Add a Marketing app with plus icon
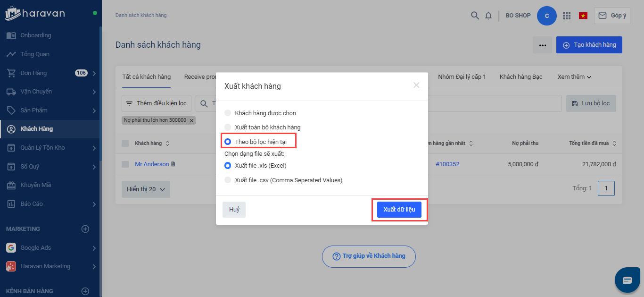This screenshot has width=644, height=297. pos(85,229)
